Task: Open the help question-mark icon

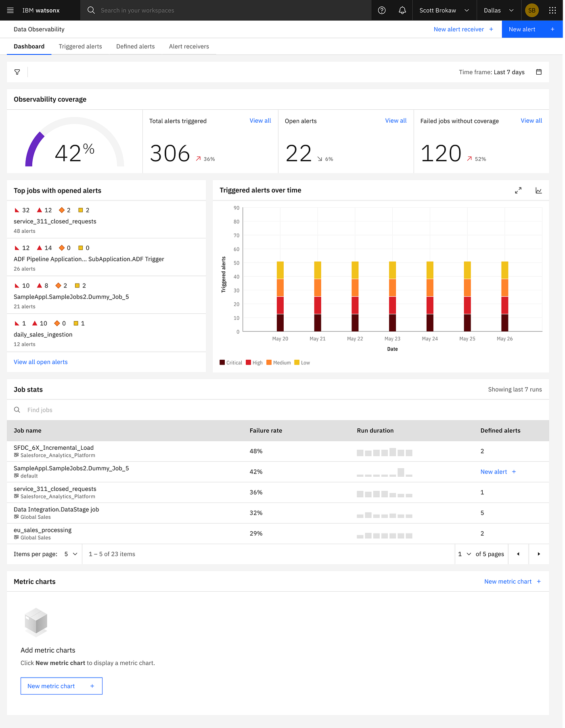Action: pyautogui.click(x=382, y=10)
